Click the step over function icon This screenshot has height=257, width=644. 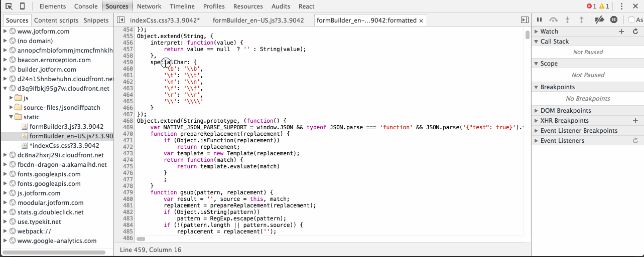[553, 20]
